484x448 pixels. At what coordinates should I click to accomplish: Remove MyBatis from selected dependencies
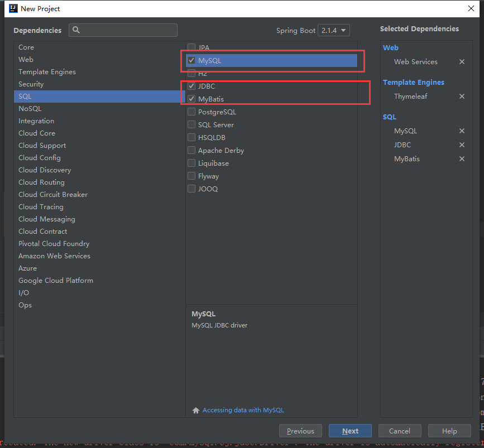[462, 159]
